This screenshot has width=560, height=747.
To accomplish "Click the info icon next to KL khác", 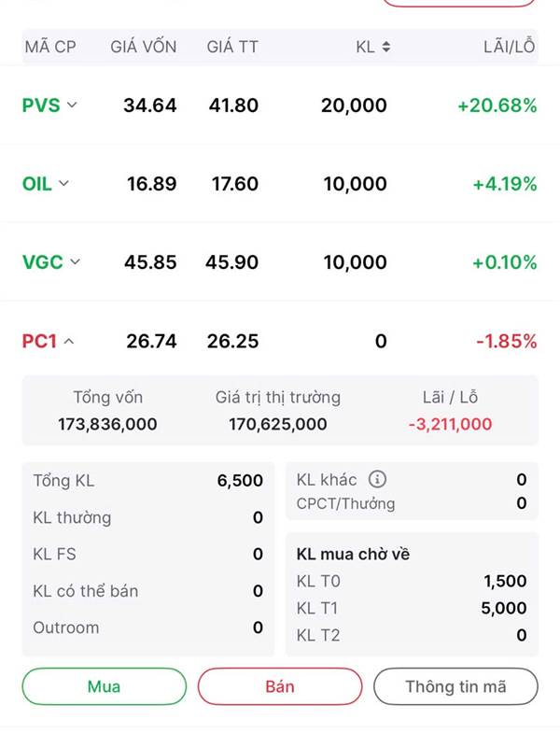I will 377,480.
